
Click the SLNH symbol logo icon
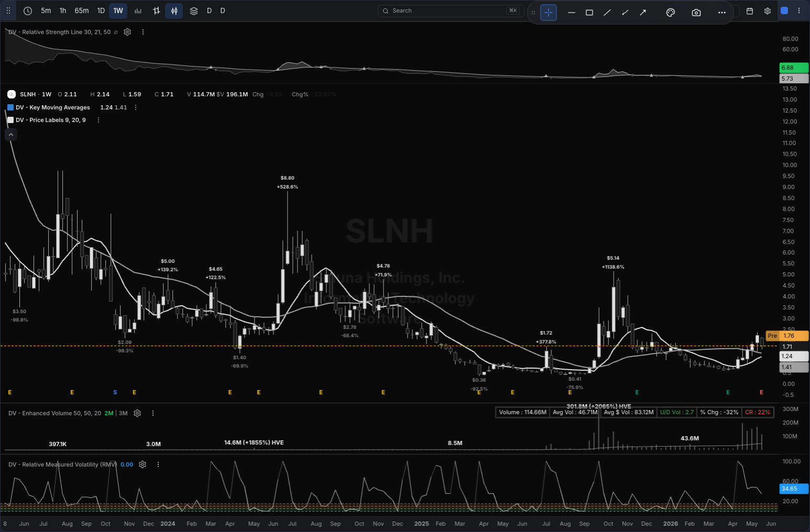(x=12, y=94)
